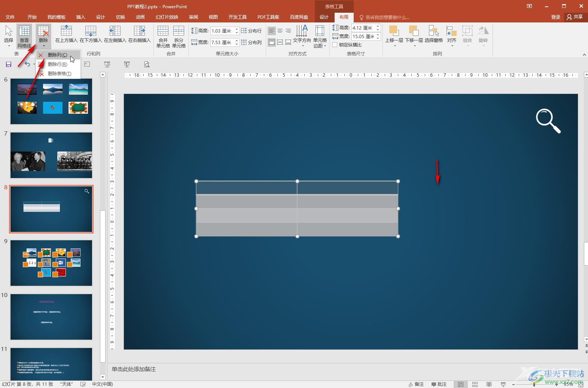Click 分布列 distribute columns button
This screenshot has width=588, height=388.
(x=252, y=43)
